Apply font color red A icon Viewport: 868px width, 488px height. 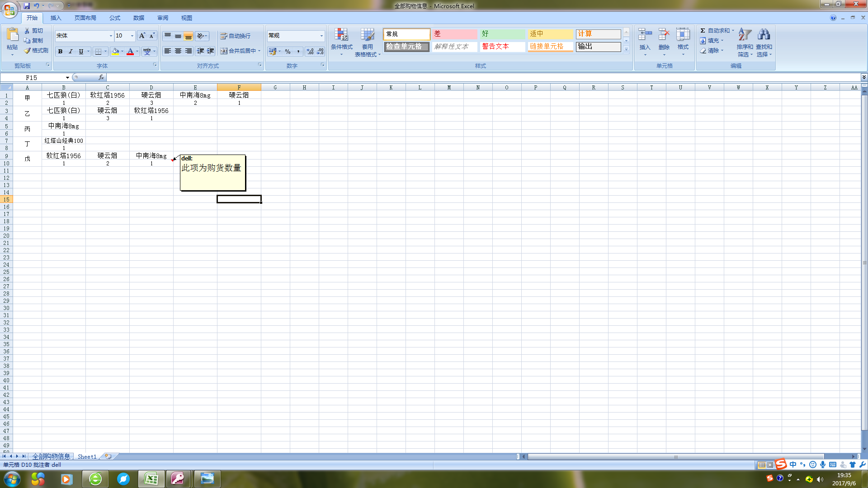[130, 52]
